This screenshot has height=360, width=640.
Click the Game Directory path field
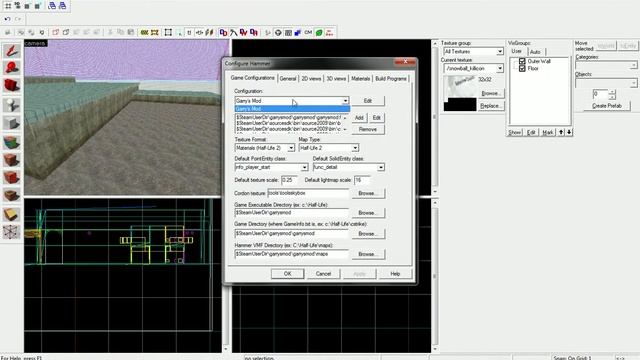tap(291, 233)
